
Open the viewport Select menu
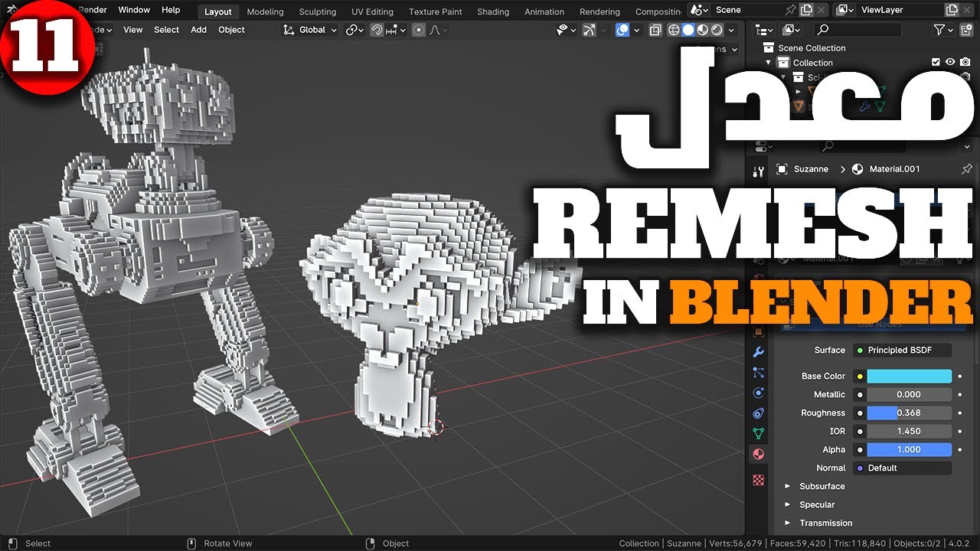coord(166,30)
